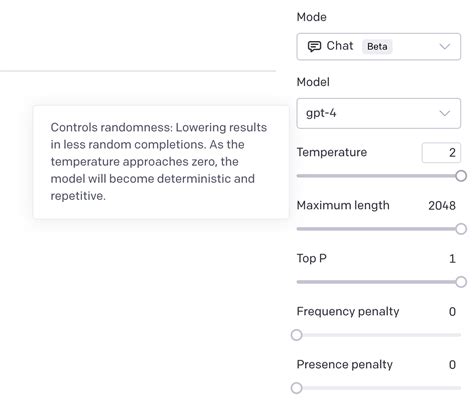Click the Maximum length slider handle
Image resolution: width=474 pixels, height=415 pixels.
click(x=461, y=229)
